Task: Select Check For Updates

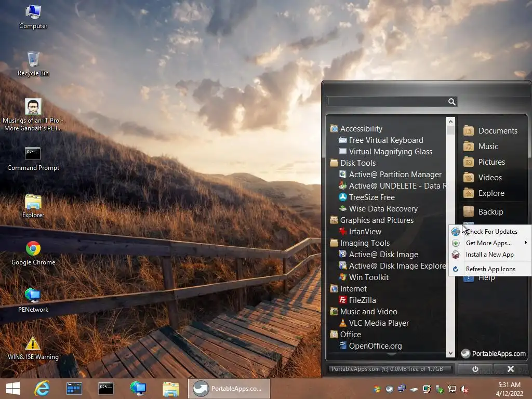Action: coord(490,231)
